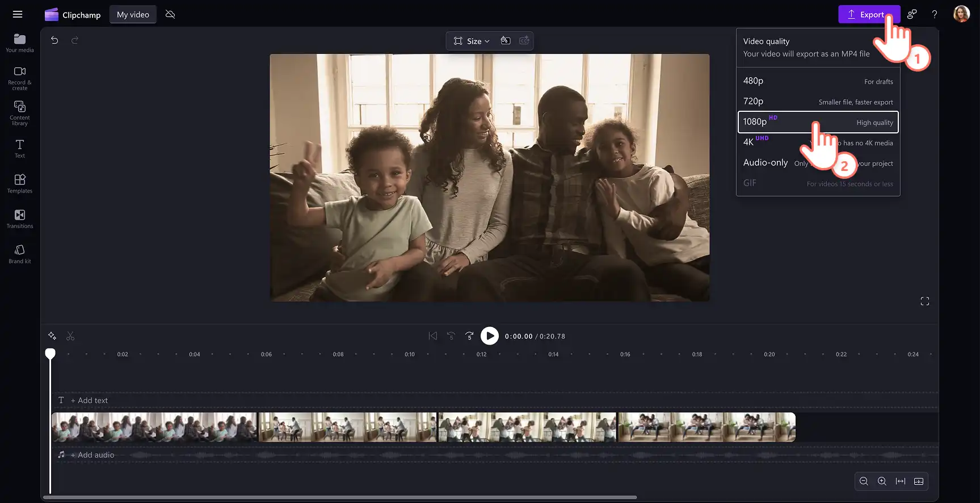Rename the My video title
Viewport: 980px width, 503px height.
(x=133, y=15)
